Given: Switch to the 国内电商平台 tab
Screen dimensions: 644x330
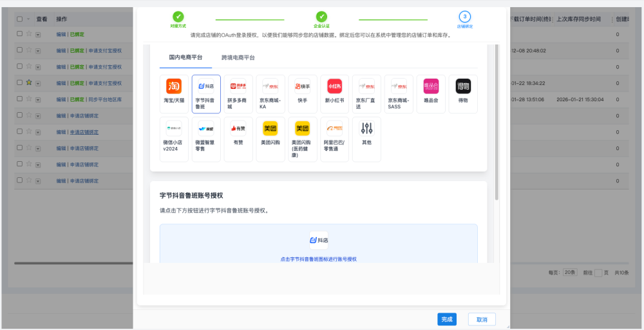Looking at the screenshot, I should (x=185, y=57).
